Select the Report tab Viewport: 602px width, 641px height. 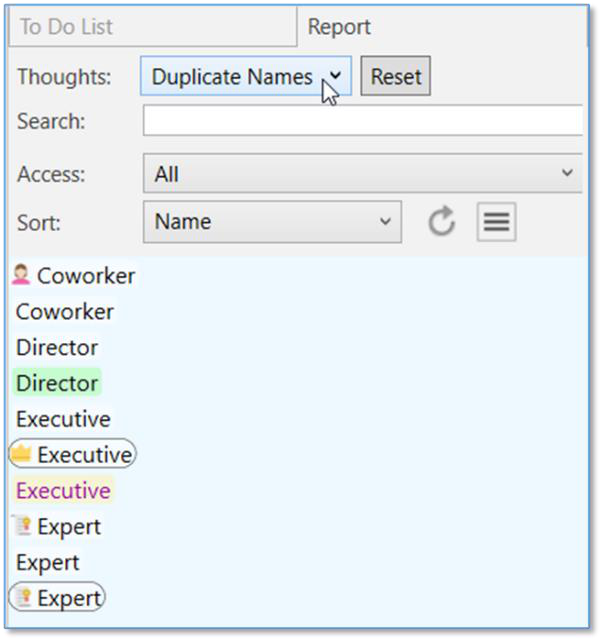point(339,27)
